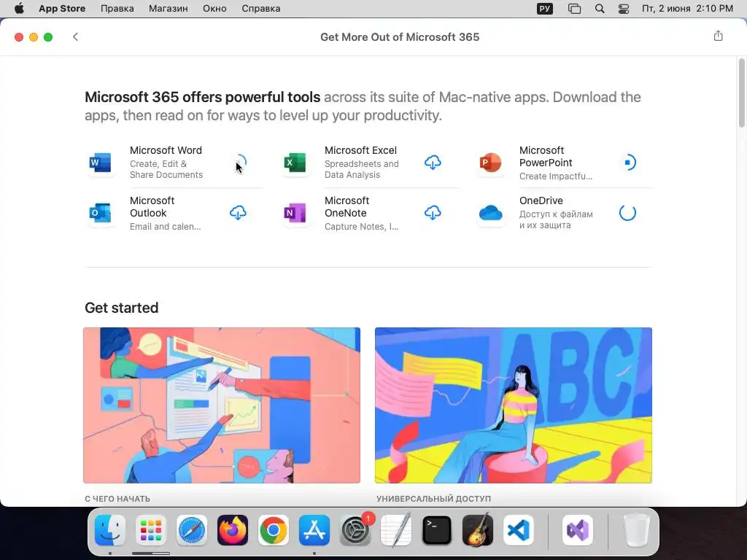Download Microsoft Excel via cloud icon

click(x=433, y=163)
